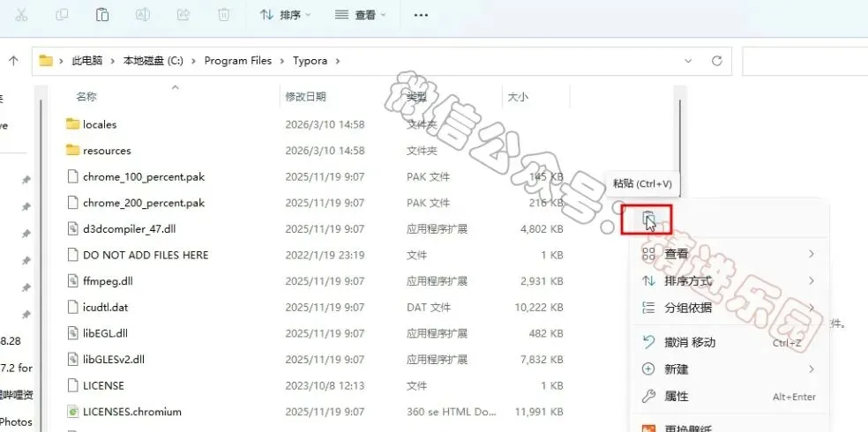The height and width of the screenshot is (432, 868).
Task: Open 排序方式 submenu in context menu
Action: (x=729, y=281)
